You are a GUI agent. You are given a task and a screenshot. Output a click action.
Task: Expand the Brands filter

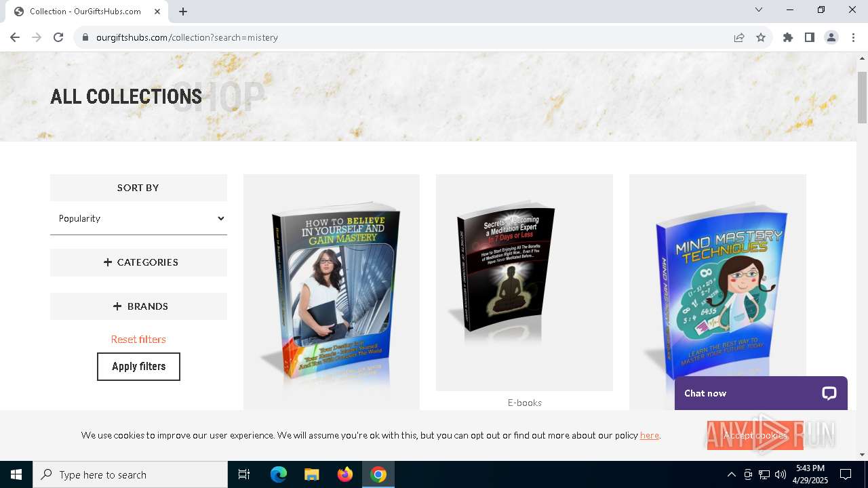(138, 306)
